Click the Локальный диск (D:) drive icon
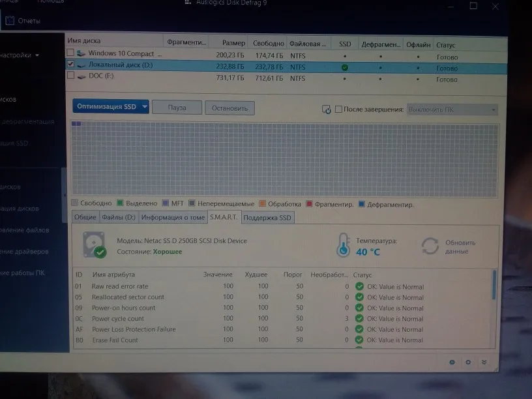This screenshot has width=532, height=399. [x=81, y=65]
